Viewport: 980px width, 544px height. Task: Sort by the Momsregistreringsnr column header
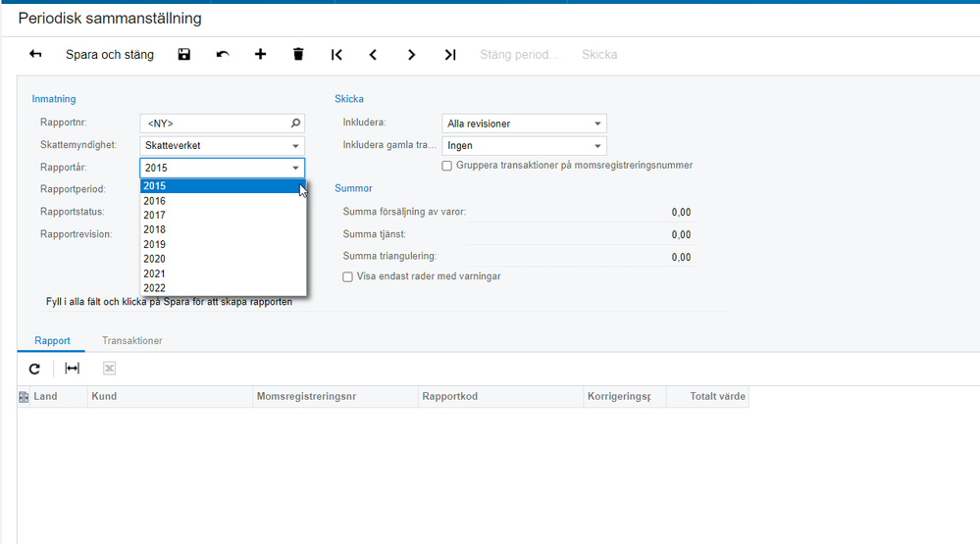pyautogui.click(x=335, y=397)
